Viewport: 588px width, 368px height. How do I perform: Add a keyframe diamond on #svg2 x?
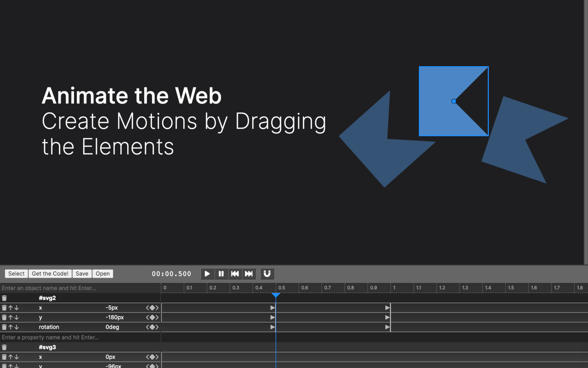153,308
